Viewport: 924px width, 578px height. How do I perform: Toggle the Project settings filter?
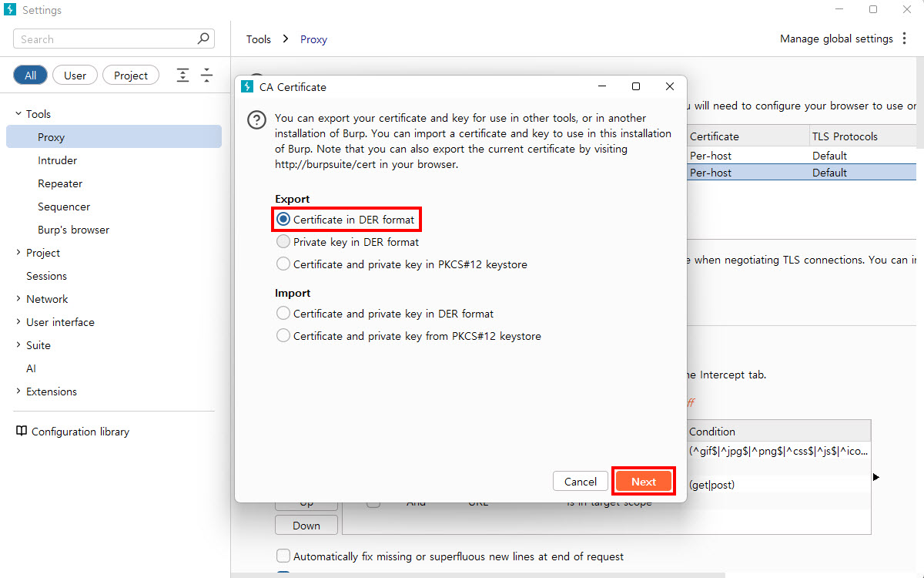tap(131, 75)
